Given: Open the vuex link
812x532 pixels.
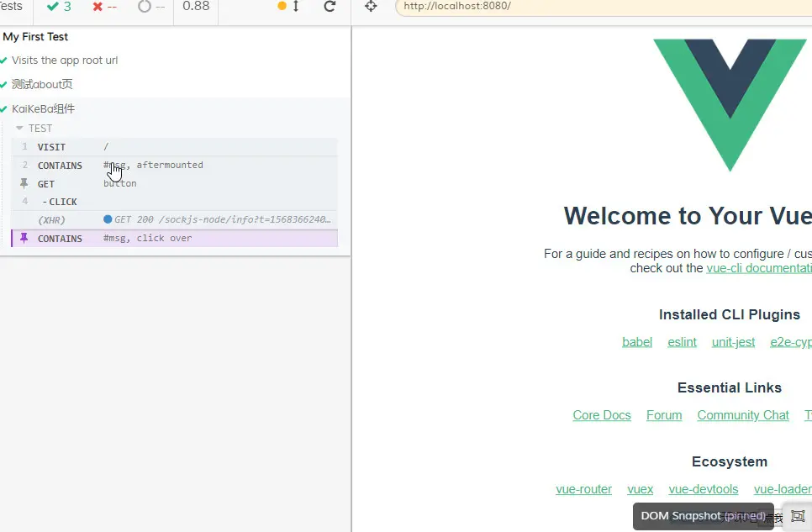Looking at the screenshot, I should (x=640, y=489).
